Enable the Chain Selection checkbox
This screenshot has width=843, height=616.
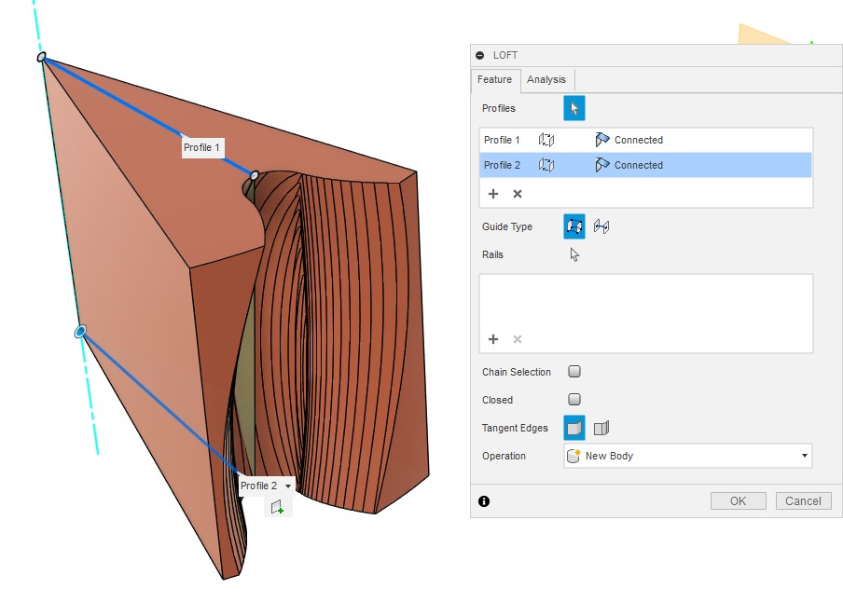click(x=574, y=372)
